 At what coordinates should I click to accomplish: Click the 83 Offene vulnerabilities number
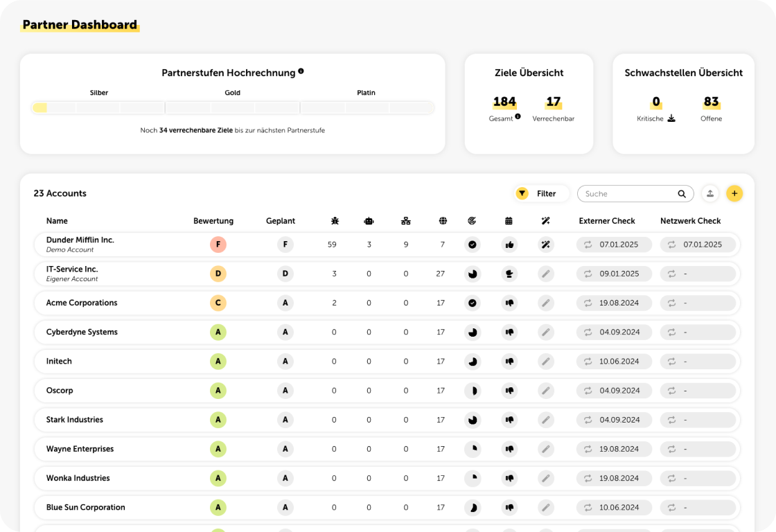[711, 102]
